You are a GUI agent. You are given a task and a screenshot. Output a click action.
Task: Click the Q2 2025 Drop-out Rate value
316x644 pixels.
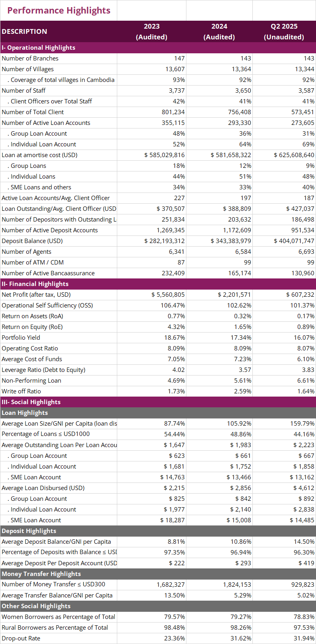pyautogui.click(x=304, y=638)
